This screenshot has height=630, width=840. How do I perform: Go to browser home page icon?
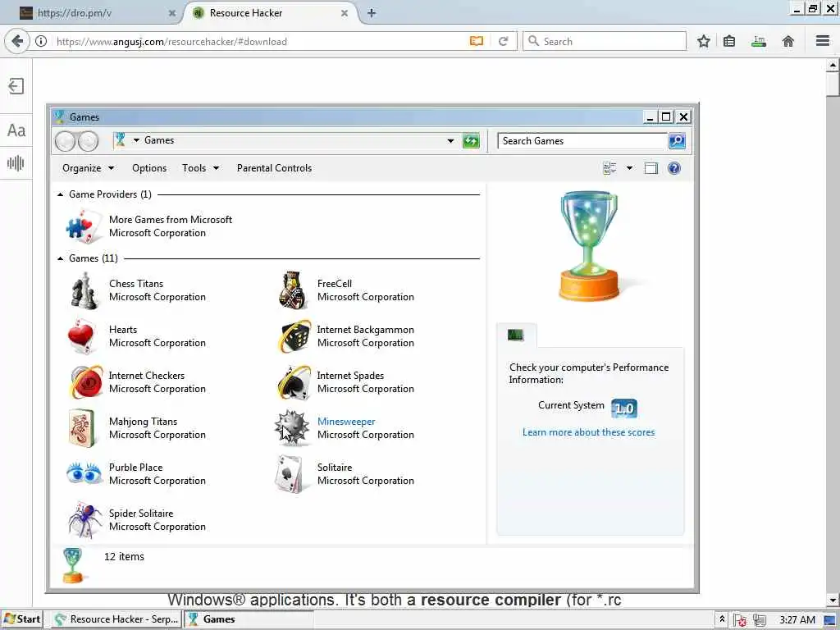pos(787,41)
